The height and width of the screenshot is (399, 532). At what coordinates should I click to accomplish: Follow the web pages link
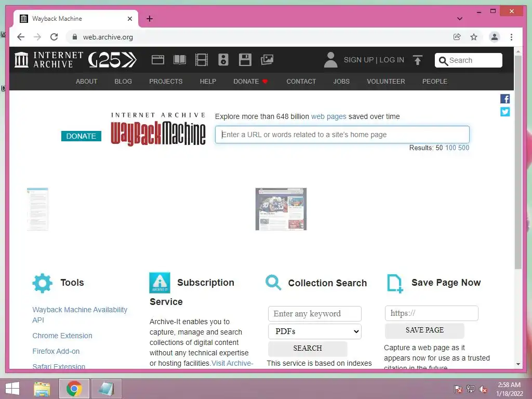(x=328, y=116)
